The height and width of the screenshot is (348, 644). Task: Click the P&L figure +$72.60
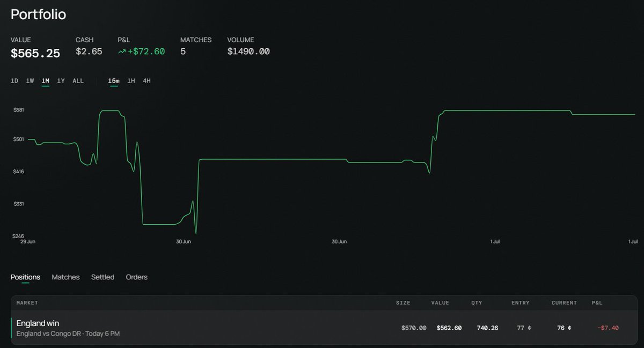(146, 52)
